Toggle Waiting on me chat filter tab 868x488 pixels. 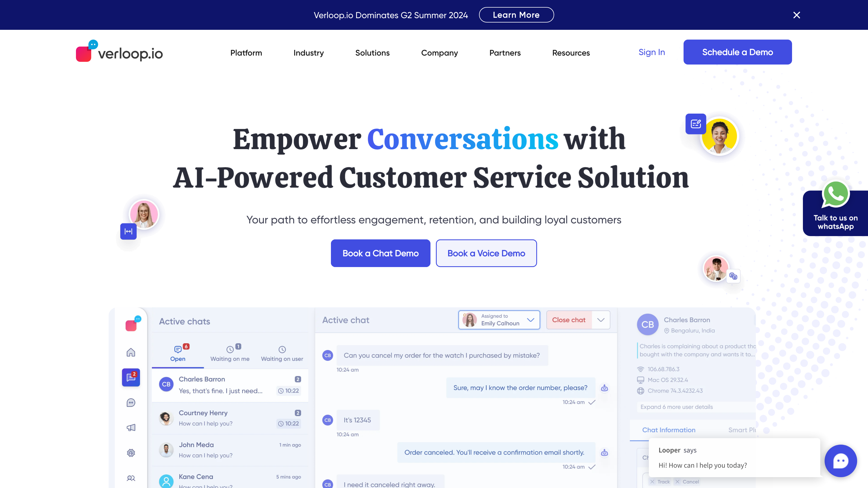pyautogui.click(x=230, y=352)
